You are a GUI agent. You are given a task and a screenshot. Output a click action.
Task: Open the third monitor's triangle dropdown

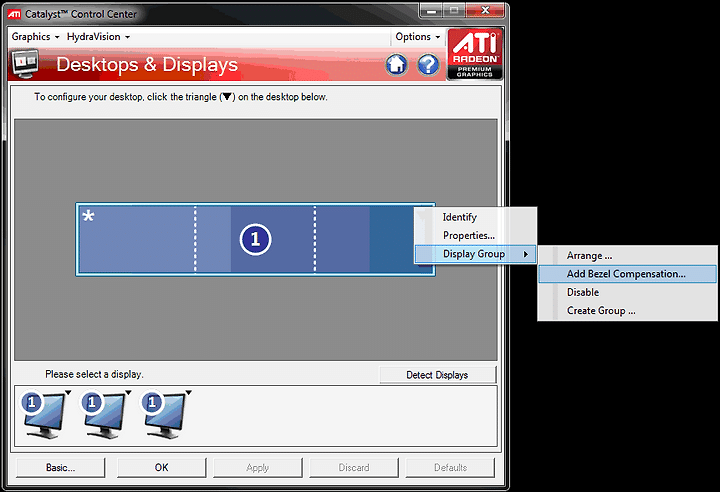click(x=188, y=392)
